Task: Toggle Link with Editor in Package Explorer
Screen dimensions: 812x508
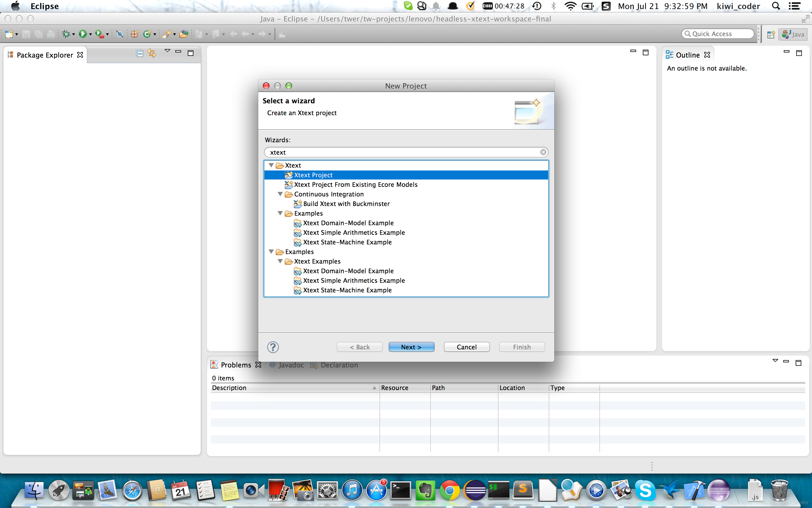Action: [x=152, y=53]
